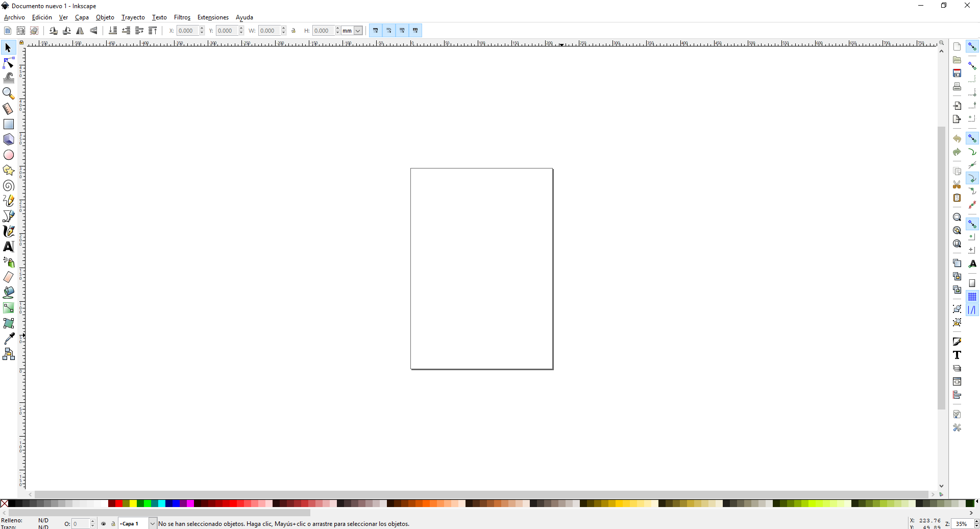Open the Capa menu
Screen dimensions: 980x529
pyautogui.click(x=82, y=17)
